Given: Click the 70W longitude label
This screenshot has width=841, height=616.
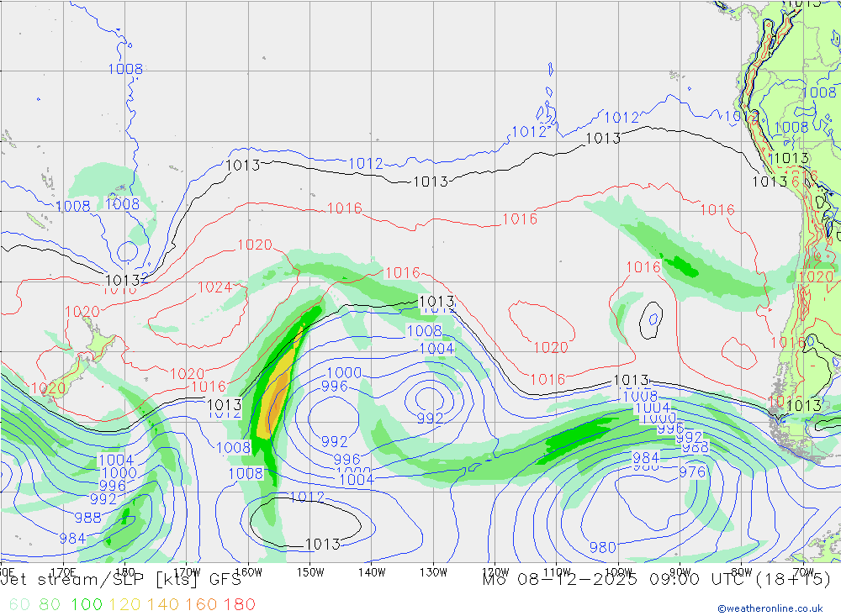Looking at the screenshot, I should 803,572.
